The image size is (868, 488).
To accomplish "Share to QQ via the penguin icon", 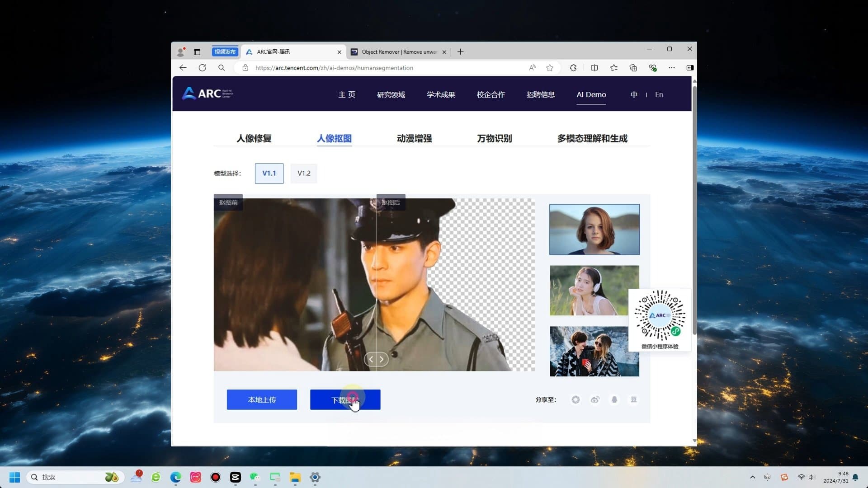I will [614, 399].
